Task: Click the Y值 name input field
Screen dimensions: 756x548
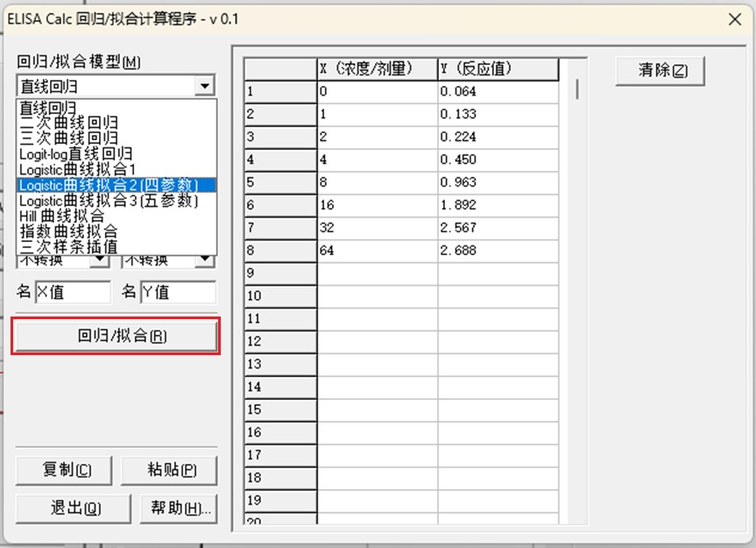Action: pyautogui.click(x=177, y=293)
